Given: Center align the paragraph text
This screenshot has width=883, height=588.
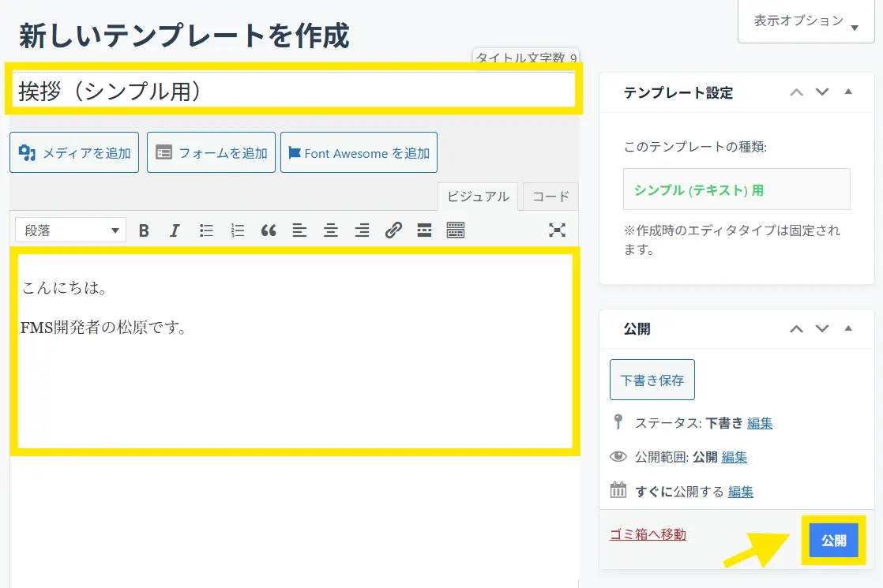Looking at the screenshot, I should (x=331, y=230).
